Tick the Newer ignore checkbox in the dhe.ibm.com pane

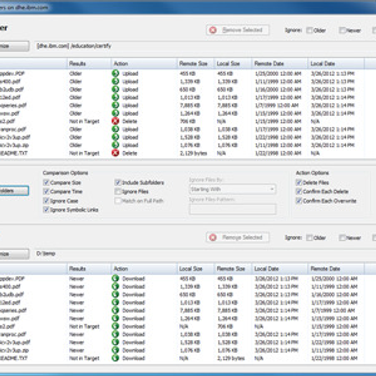(x=342, y=30)
